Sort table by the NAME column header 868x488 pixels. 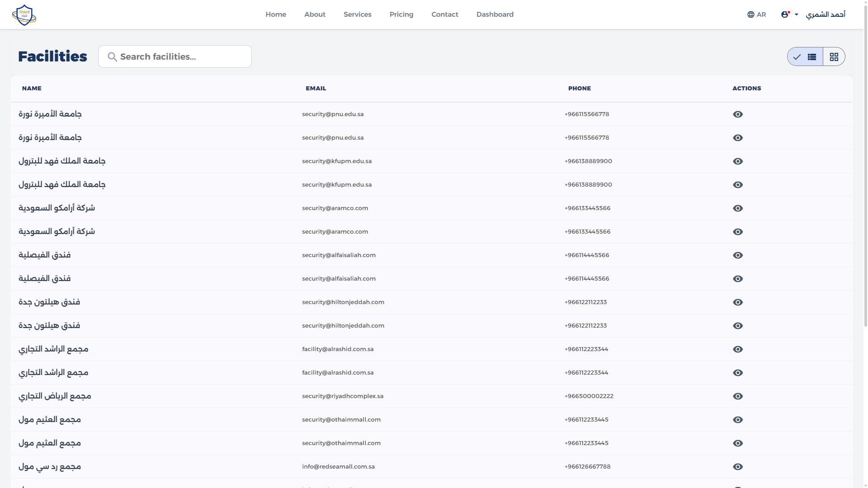tap(32, 88)
